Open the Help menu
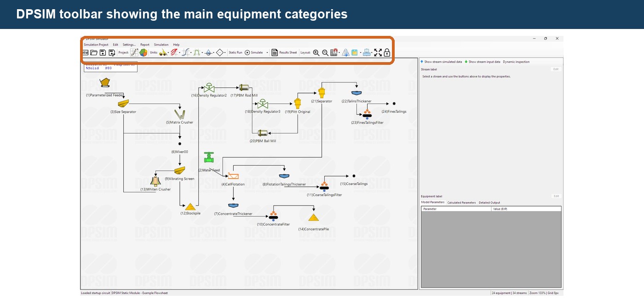The image size is (644, 299). click(176, 45)
